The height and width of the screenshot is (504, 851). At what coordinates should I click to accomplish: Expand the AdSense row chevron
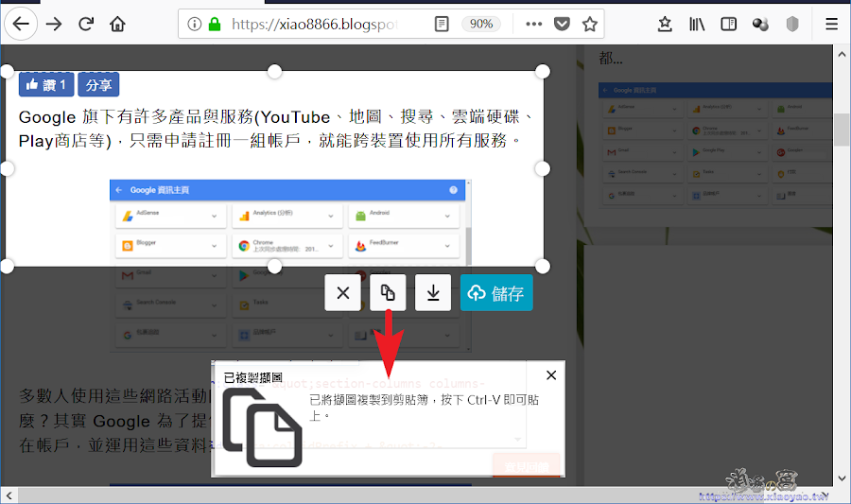[215, 216]
